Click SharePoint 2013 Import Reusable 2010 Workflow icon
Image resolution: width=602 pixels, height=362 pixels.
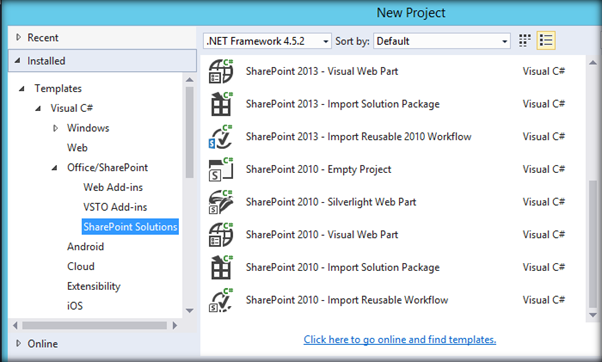pyautogui.click(x=221, y=136)
